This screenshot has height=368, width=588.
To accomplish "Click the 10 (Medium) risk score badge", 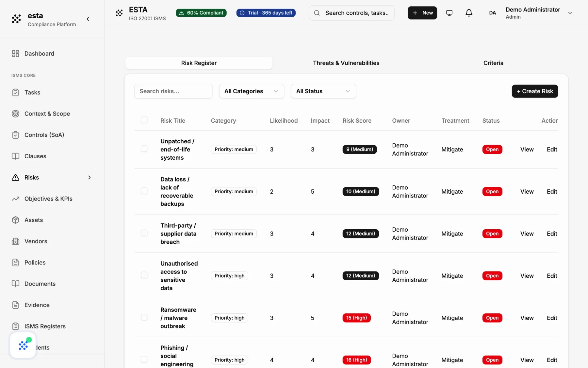I will point(361,192).
